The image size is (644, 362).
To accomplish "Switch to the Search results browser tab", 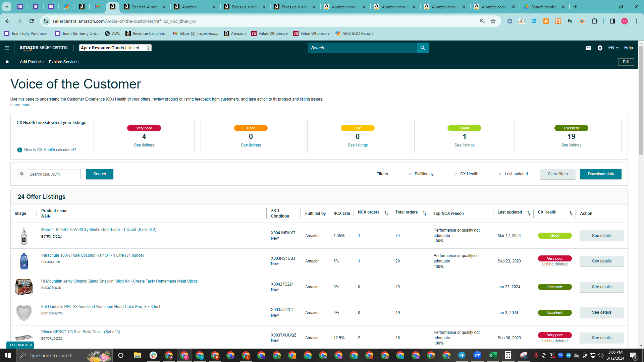I will (544, 7).
